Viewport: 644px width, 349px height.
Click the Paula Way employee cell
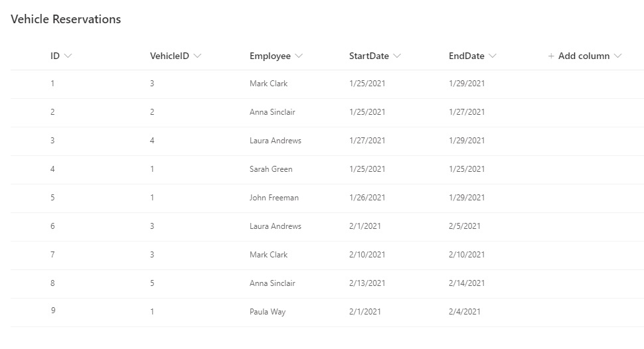point(268,312)
